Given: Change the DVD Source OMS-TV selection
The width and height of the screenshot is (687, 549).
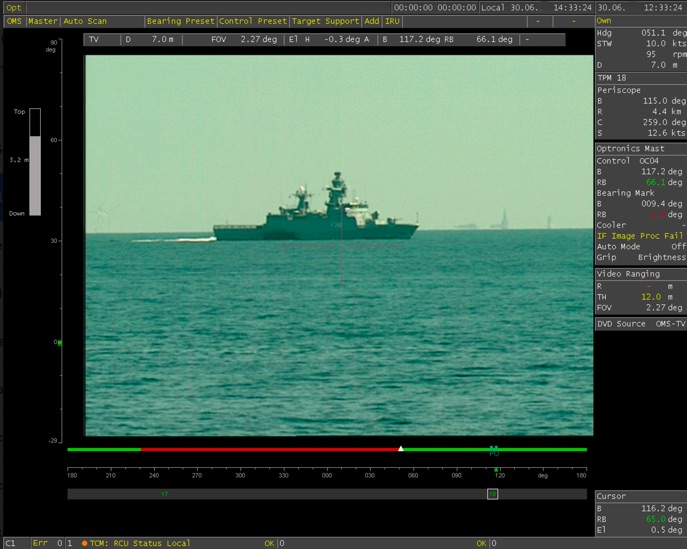Looking at the screenshot, I should [x=641, y=324].
